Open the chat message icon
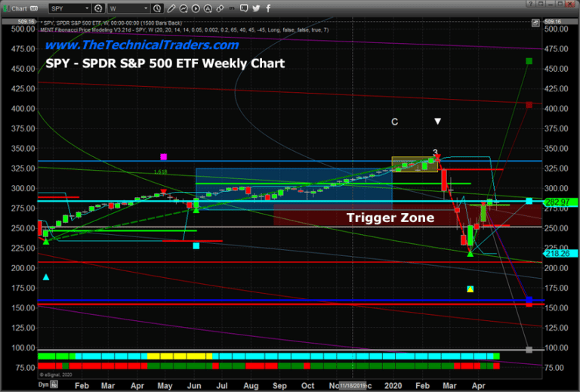The width and height of the screenshot is (580, 392). click(244, 8)
